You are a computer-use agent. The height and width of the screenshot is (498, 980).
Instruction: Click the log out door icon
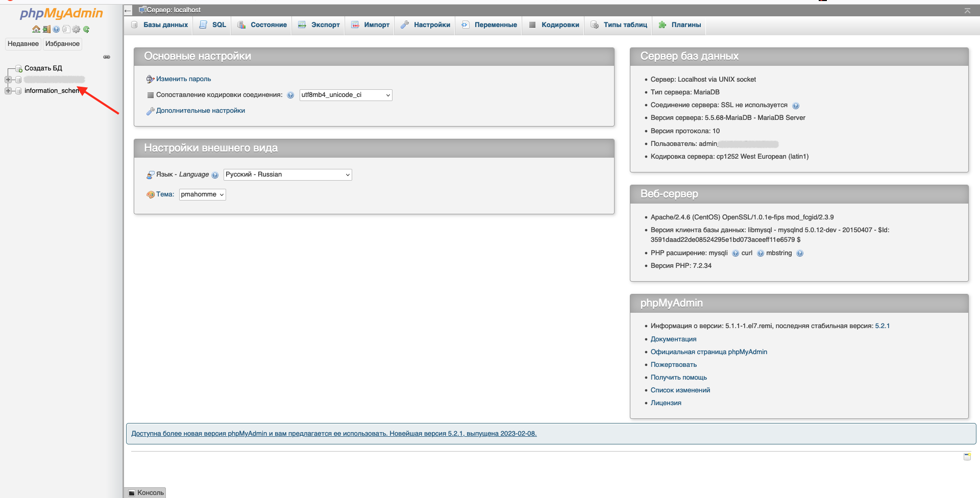coord(46,30)
